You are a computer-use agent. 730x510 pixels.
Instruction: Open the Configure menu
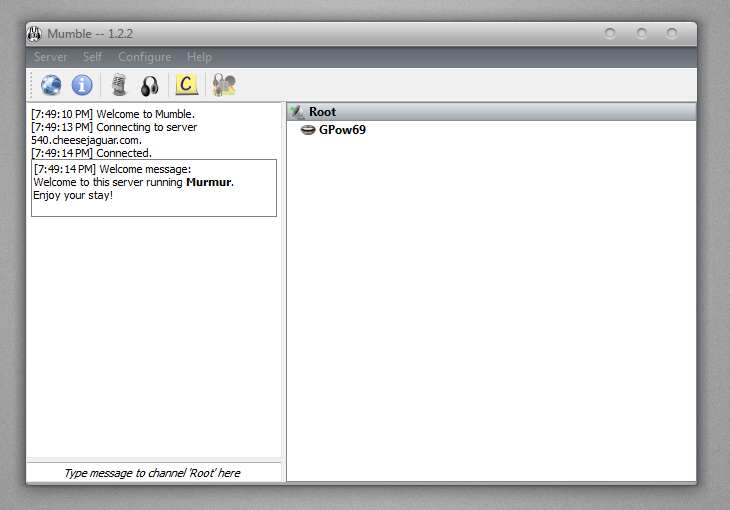tap(144, 57)
